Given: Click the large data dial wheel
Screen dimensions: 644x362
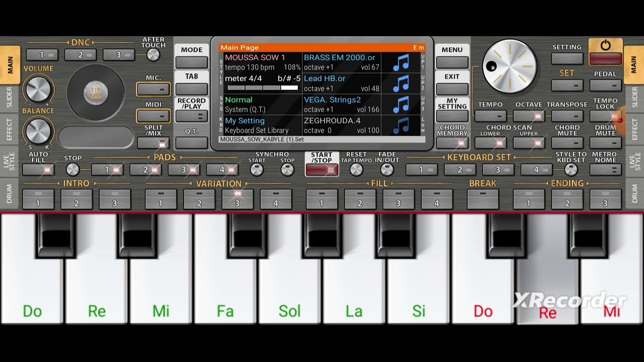Looking at the screenshot, I should click(x=509, y=66).
